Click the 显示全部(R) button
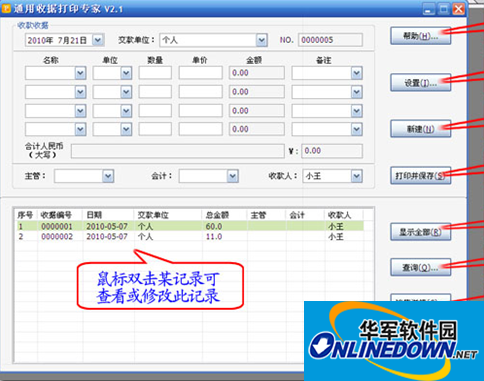Image resolution: width=484 pixels, height=381 pixels. point(421,232)
